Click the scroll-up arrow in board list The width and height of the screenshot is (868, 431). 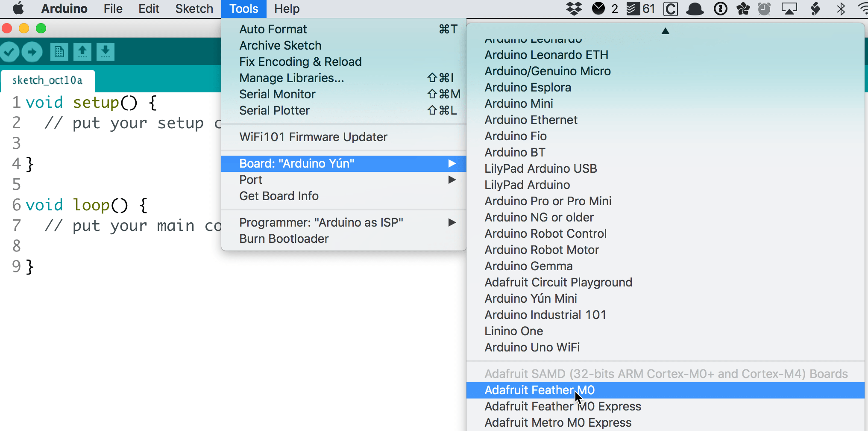665,31
